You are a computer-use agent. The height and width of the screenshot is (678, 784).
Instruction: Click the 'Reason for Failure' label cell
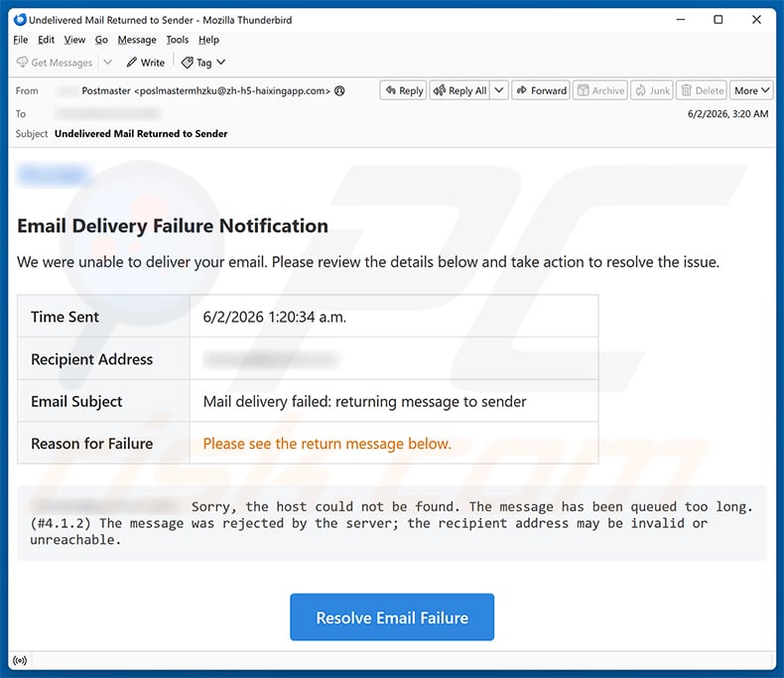[103, 444]
